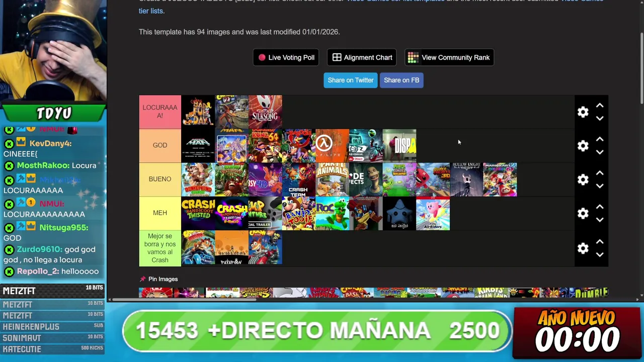Open settings gear for BUENO tier
This screenshot has height=362, width=644.
(583, 179)
